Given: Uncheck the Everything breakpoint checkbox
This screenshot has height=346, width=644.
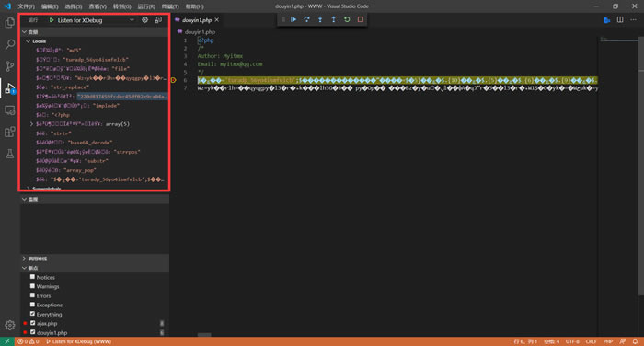Looking at the screenshot, I should click(x=32, y=314).
